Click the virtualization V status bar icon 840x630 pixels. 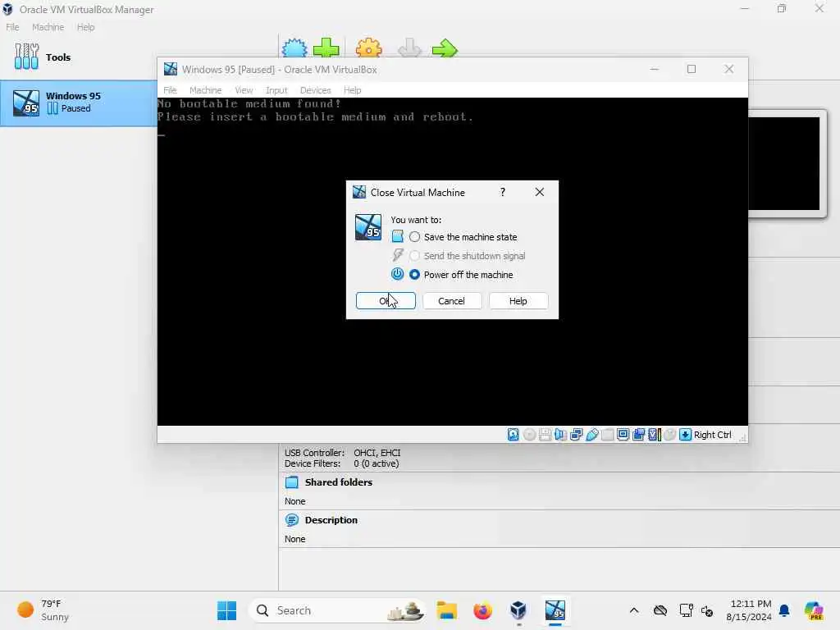point(654,435)
